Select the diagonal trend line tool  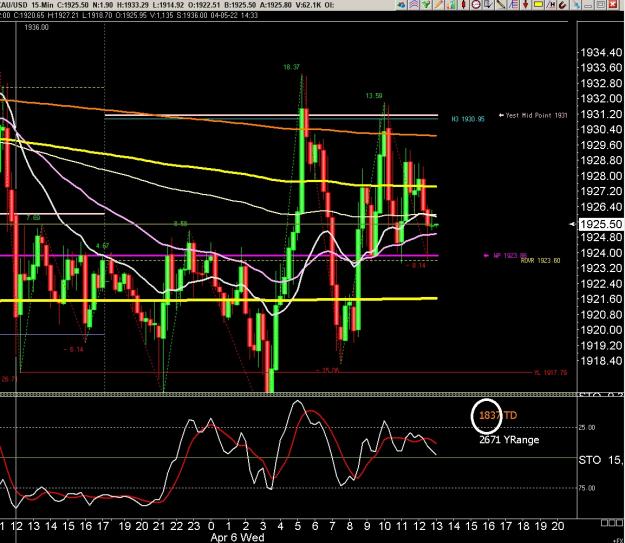pyautogui.click(x=501, y=5)
